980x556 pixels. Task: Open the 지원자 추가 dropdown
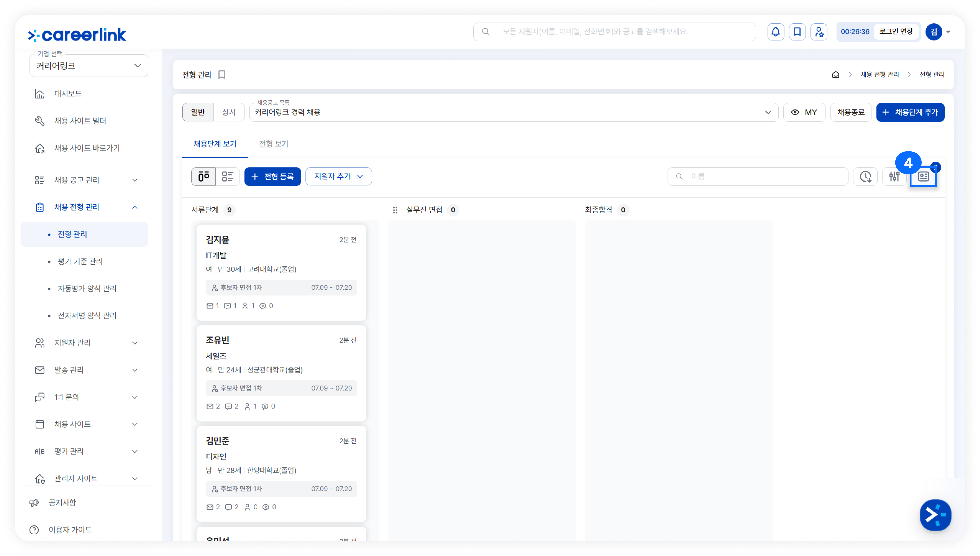(339, 177)
